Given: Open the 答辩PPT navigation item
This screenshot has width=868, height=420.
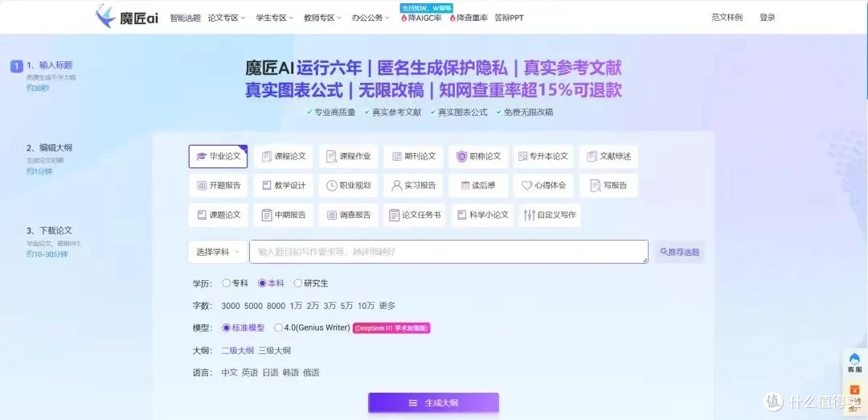Looking at the screenshot, I should click(x=509, y=18).
